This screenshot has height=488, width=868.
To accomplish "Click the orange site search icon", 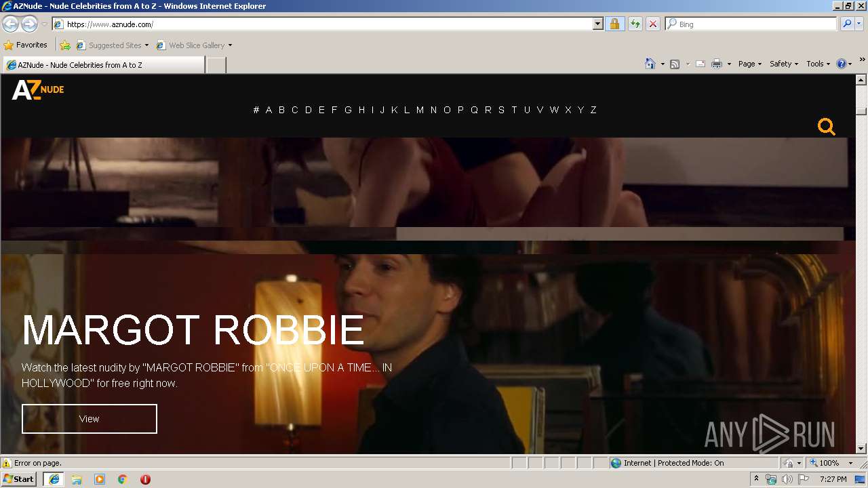I will coord(826,127).
